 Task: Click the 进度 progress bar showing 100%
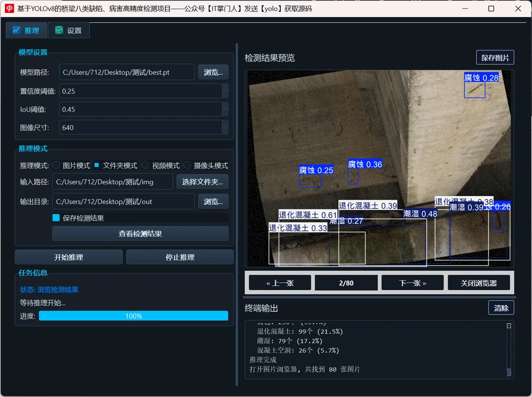pyautogui.click(x=133, y=316)
